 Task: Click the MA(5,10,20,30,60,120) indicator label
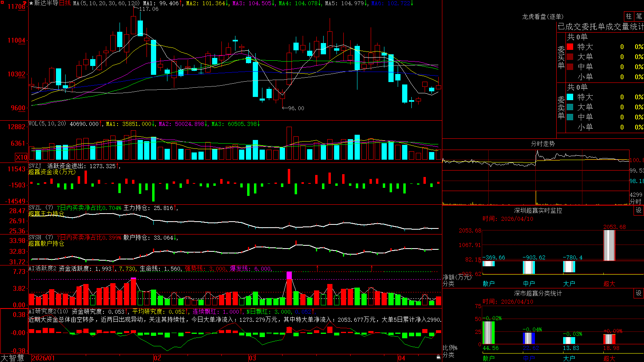(107, 3)
